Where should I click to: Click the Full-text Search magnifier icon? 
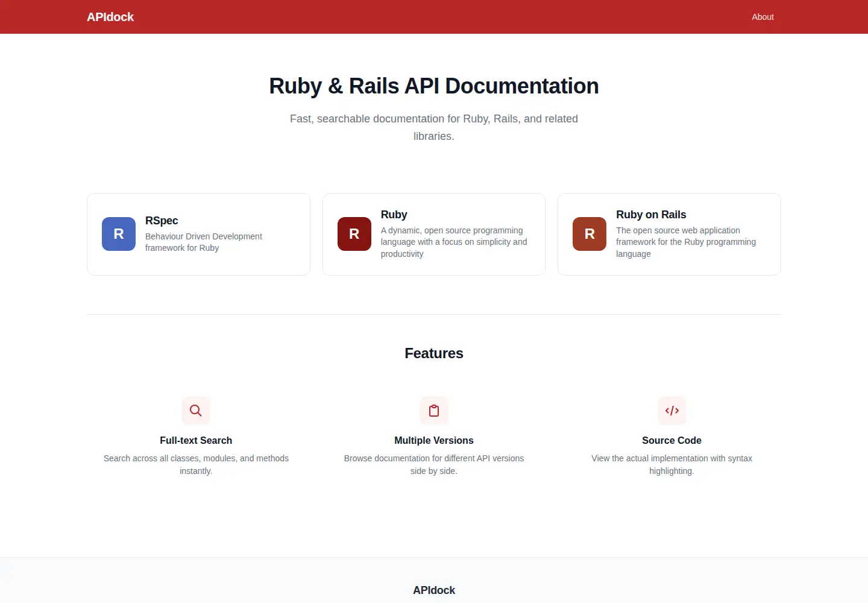[196, 411]
